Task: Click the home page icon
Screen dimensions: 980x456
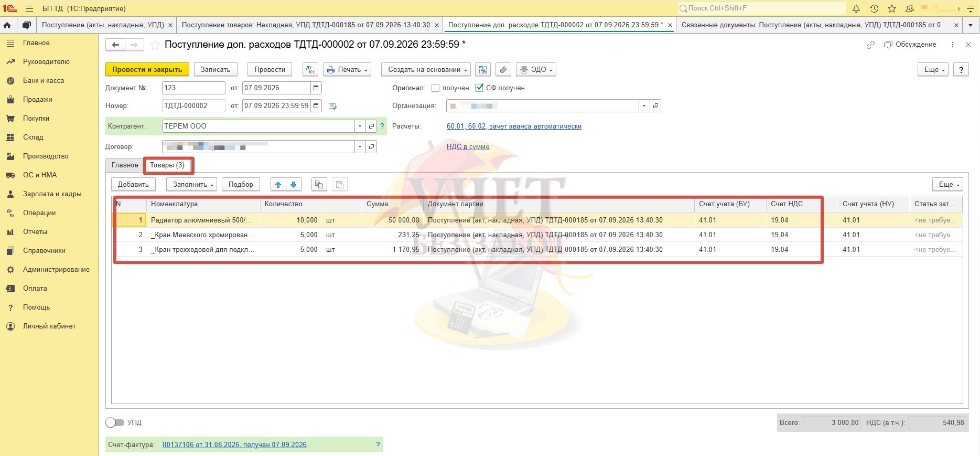Action: point(7,25)
